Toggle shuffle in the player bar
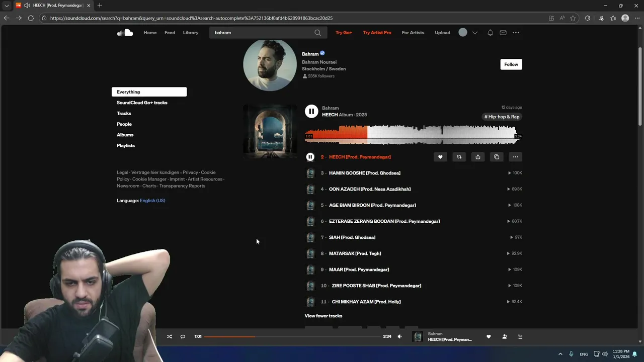Screen dimensions: 644x362 [x=169, y=336]
